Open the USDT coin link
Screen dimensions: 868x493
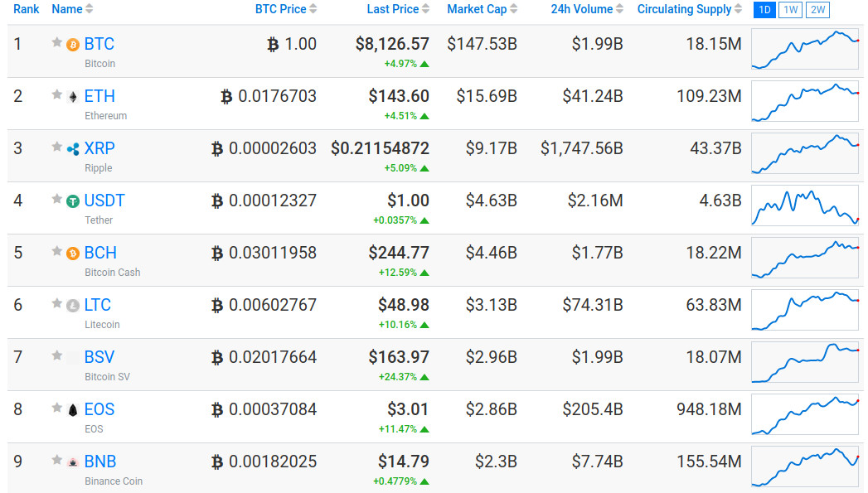(104, 201)
